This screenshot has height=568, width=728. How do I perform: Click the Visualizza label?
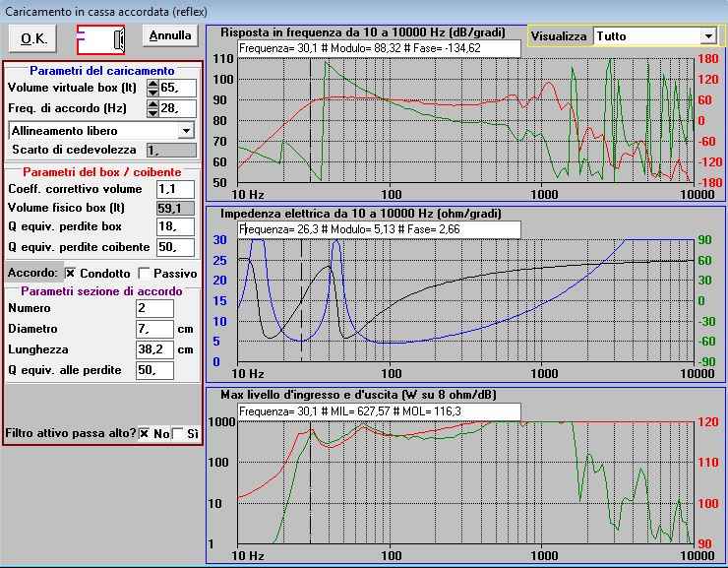tap(559, 36)
